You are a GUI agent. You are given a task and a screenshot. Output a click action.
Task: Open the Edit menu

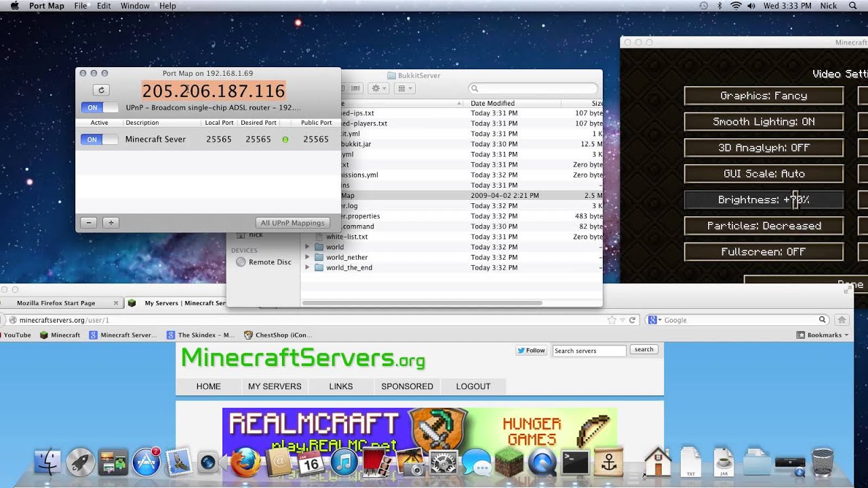pyautogui.click(x=104, y=5)
